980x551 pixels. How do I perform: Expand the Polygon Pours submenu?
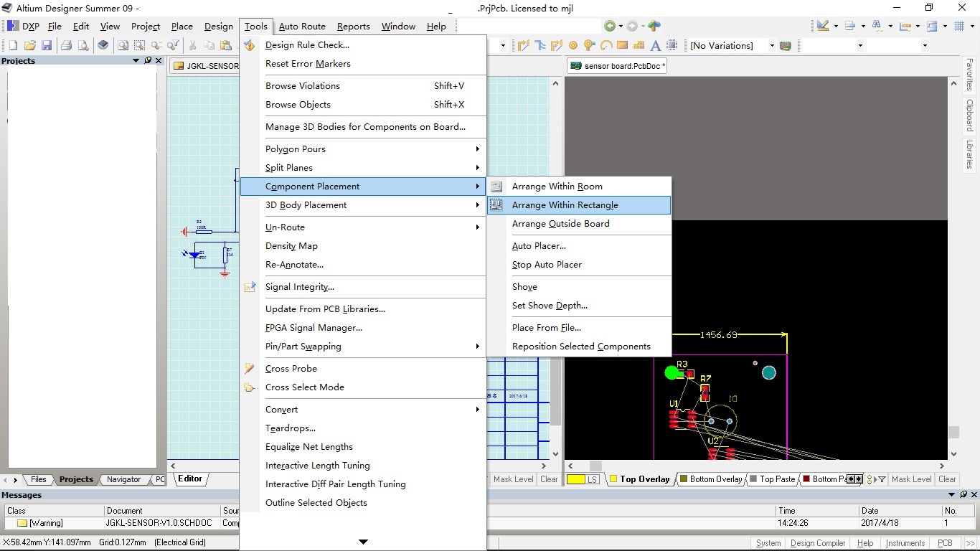tap(364, 149)
